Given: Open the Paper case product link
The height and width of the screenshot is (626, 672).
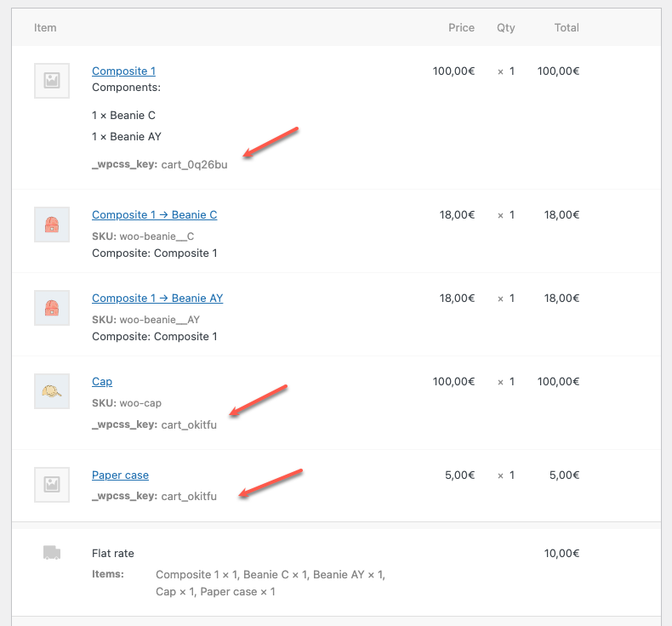Looking at the screenshot, I should pos(120,475).
